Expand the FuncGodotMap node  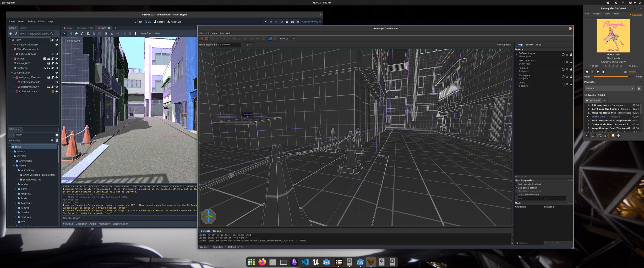pyautogui.click(x=14, y=54)
